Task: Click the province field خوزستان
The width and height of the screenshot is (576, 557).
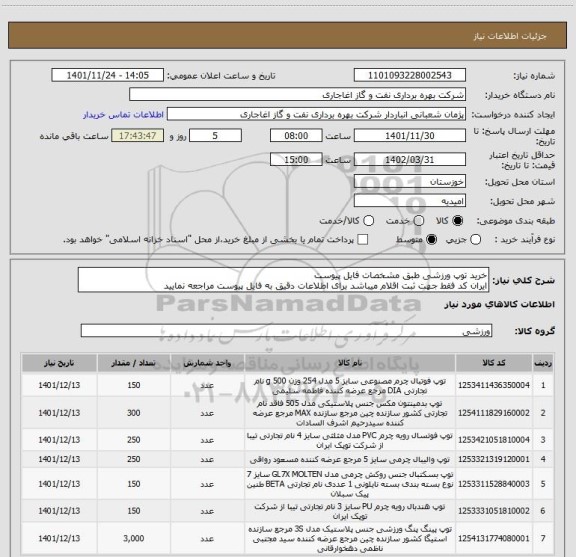Action: coord(410,182)
